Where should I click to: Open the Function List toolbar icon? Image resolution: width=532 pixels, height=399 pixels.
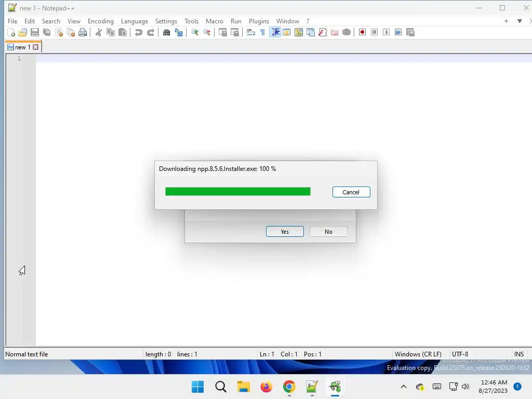click(x=323, y=32)
